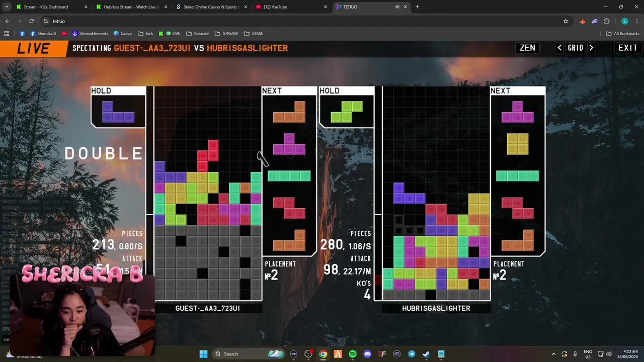This screenshot has height=362, width=644.
Task: Open the All Bookmarks folder
Action: click(623, 34)
